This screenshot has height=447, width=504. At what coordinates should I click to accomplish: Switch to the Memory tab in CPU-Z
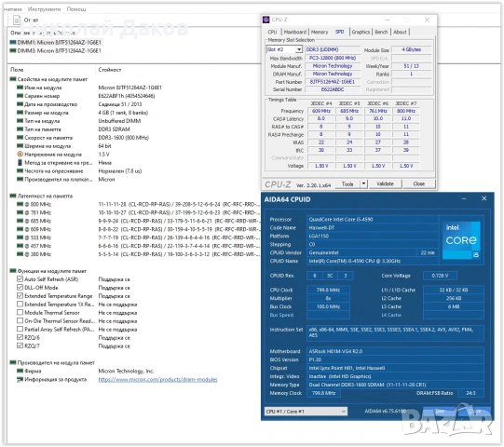point(320,33)
